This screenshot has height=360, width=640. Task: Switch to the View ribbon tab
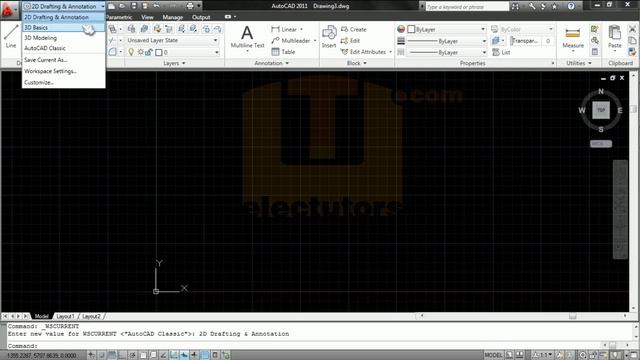(147, 17)
